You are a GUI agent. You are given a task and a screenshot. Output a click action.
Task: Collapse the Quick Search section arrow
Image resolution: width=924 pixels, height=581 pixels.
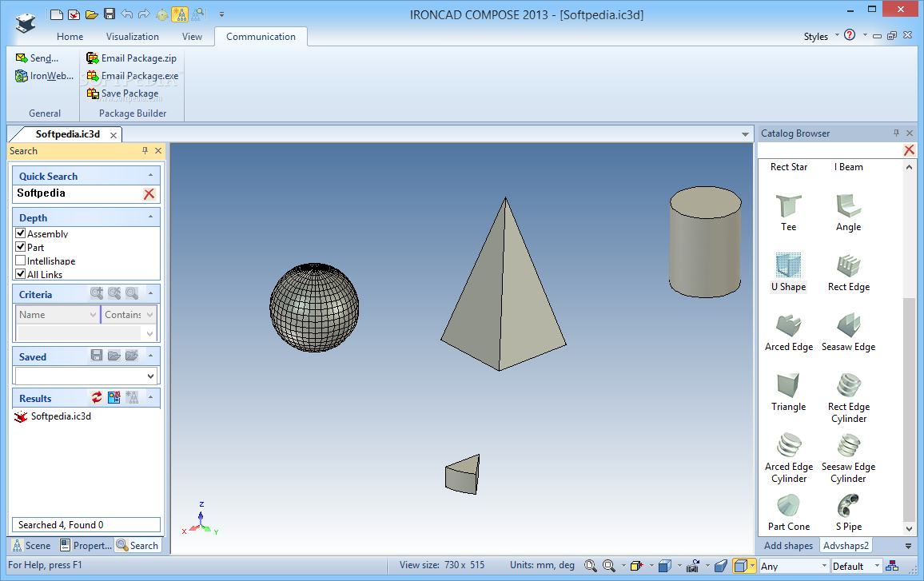pyautogui.click(x=150, y=176)
